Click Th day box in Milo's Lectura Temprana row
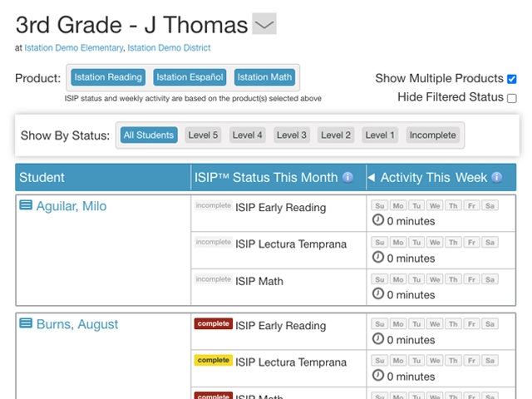 [x=453, y=242]
